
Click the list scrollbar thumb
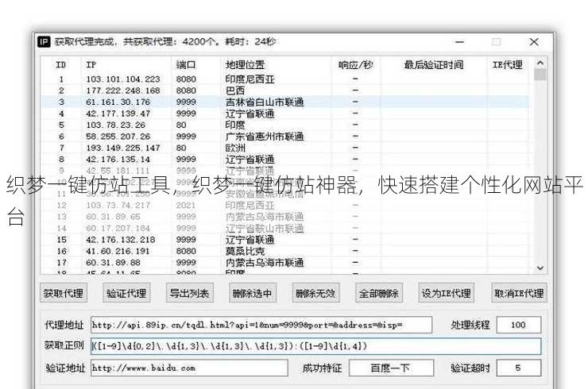pos(540,75)
